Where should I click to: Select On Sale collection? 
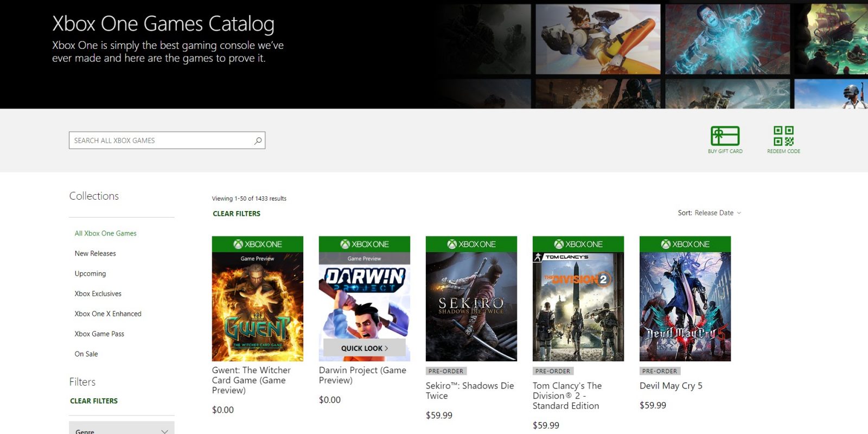pos(86,354)
